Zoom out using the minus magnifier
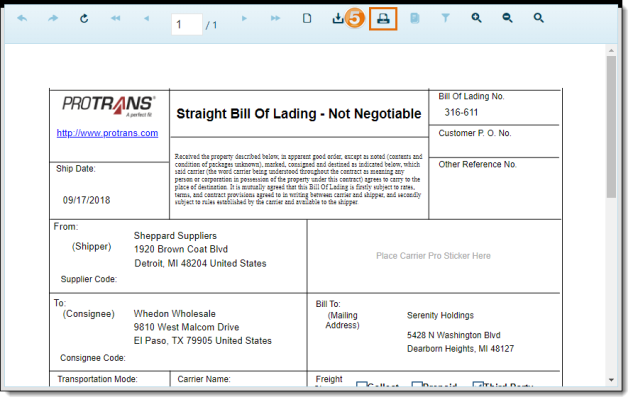 point(508,19)
